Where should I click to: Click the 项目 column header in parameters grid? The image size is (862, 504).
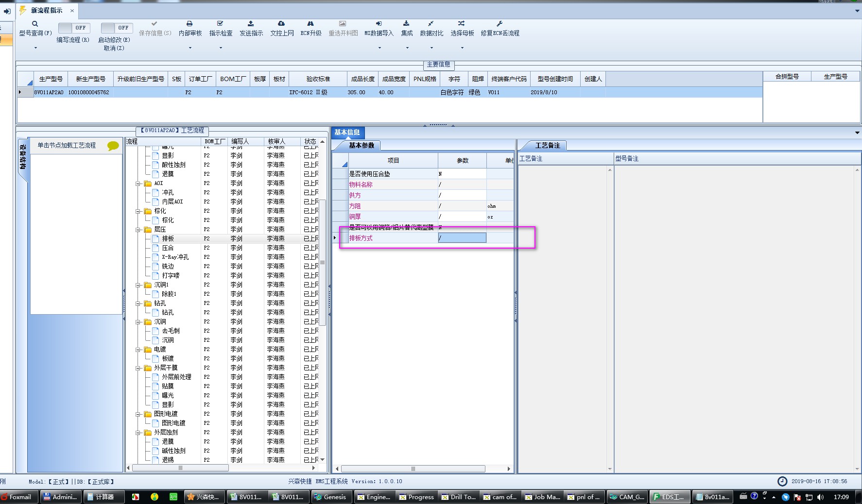tap(393, 160)
